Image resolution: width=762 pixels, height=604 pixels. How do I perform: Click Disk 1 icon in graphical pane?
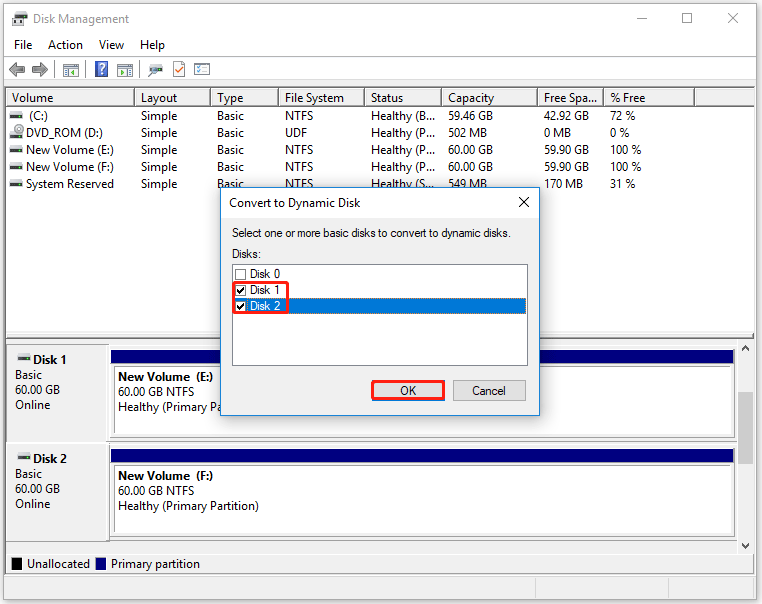point(24,359)
